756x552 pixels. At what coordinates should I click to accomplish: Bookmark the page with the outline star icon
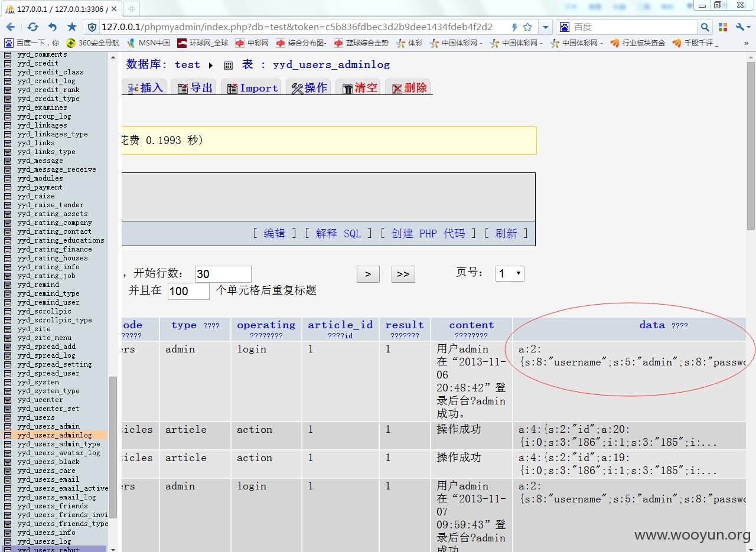[527, 27]
